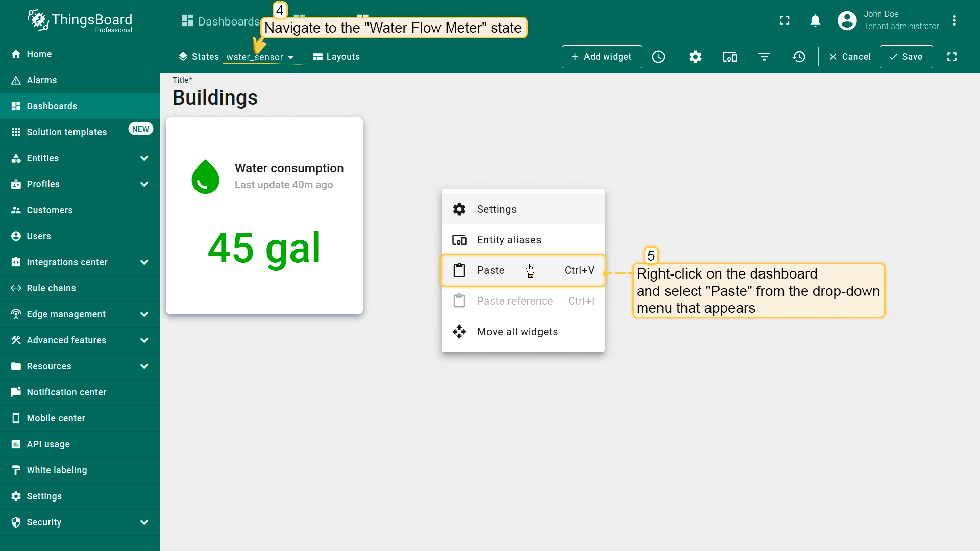The height and width of the screenshot is (551, 980).
Task: Click the fullscreen icon near notifications bell
Action: click(785, 20)
